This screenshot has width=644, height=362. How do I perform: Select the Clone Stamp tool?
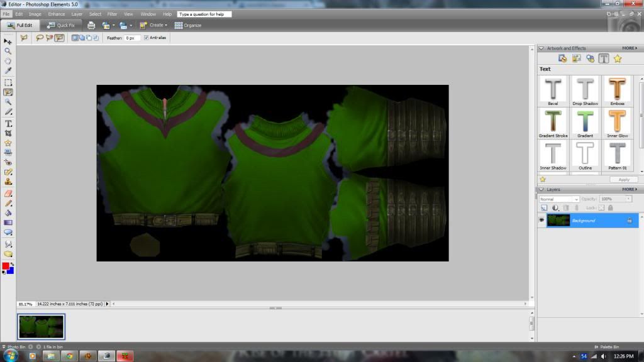pyautogui.click(x=8, y=182)
